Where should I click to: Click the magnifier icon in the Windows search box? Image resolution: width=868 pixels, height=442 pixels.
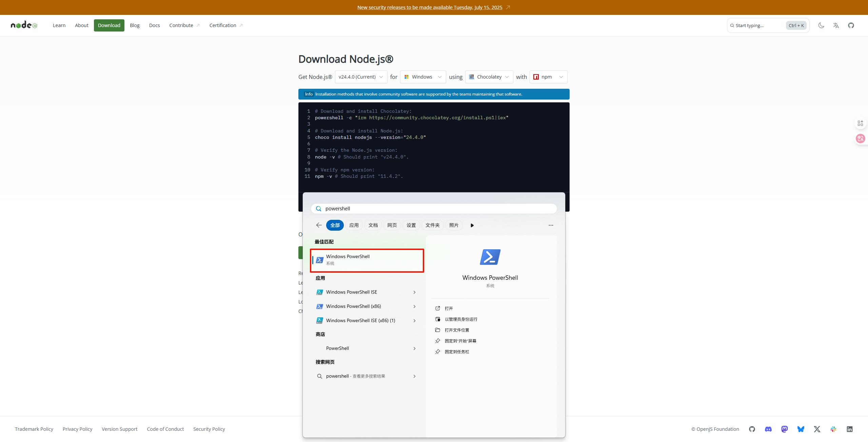pos(318,209)
